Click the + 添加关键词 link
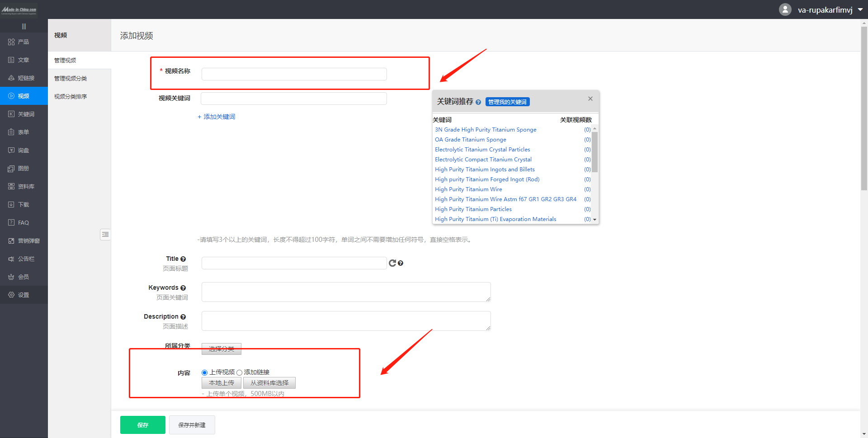The width and height of the screenshot is (868, 438). pos(217,117)
